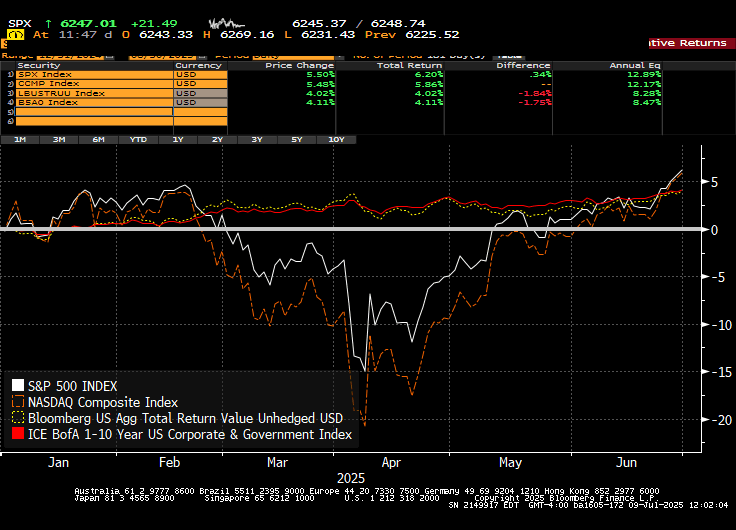The width and height of the screenshot is (736, 530).
Task: Click the SPX ticker label in the header
Action: (x=20, y=23)
